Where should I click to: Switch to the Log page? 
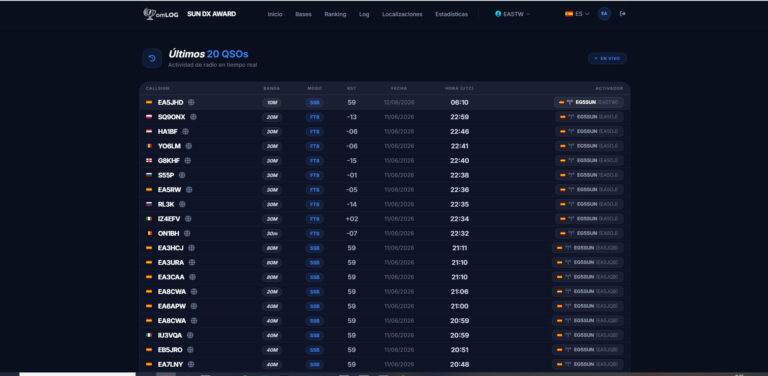point(364,14)
